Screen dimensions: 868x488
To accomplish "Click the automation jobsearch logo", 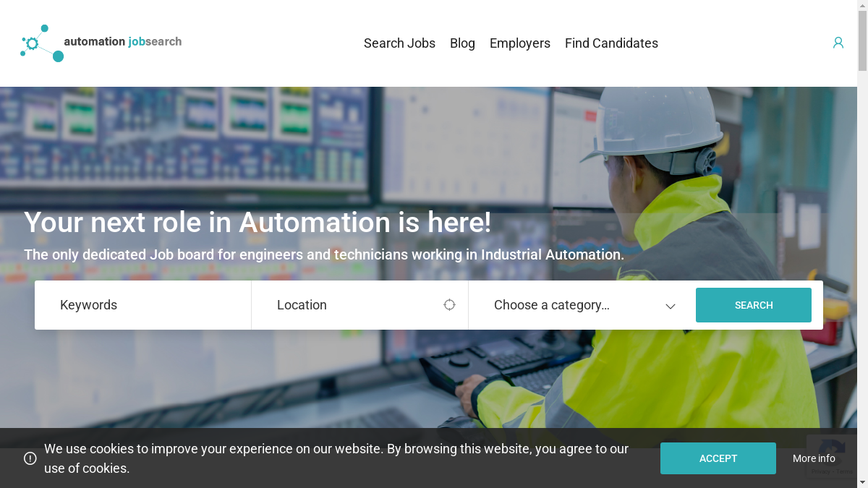I will [x=101, y=43].
